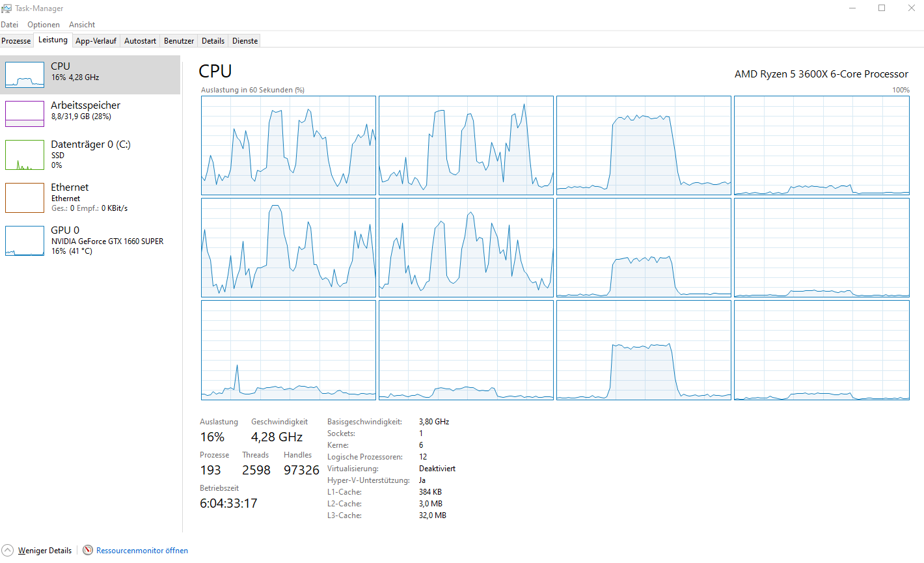Click the 16% Auslastung value
Viewport: 924px width, 563px height.
[x=212, y=437]
